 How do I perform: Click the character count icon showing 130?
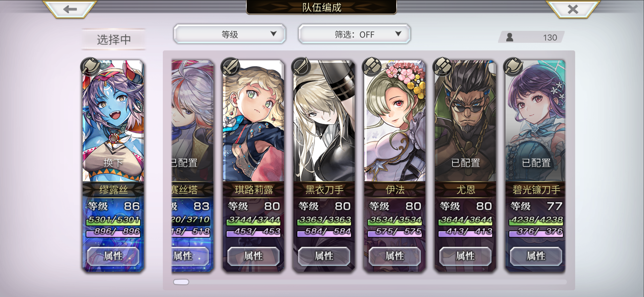tap(509, 37)
